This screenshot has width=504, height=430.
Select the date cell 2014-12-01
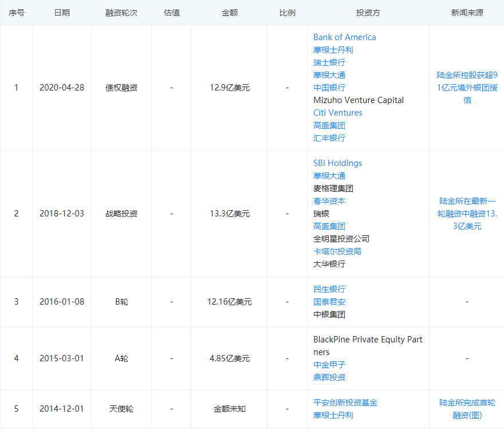[x=62, y=409]
